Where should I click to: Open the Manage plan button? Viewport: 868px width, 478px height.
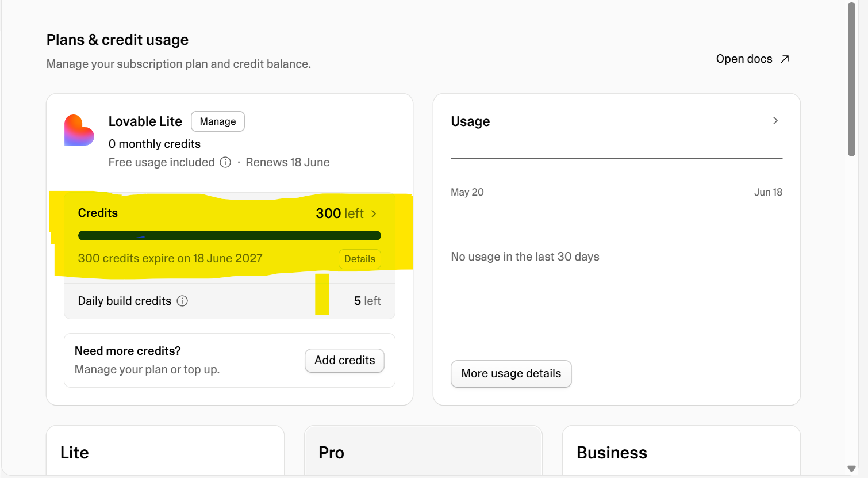pyautogui.click(x=218, y=121)
